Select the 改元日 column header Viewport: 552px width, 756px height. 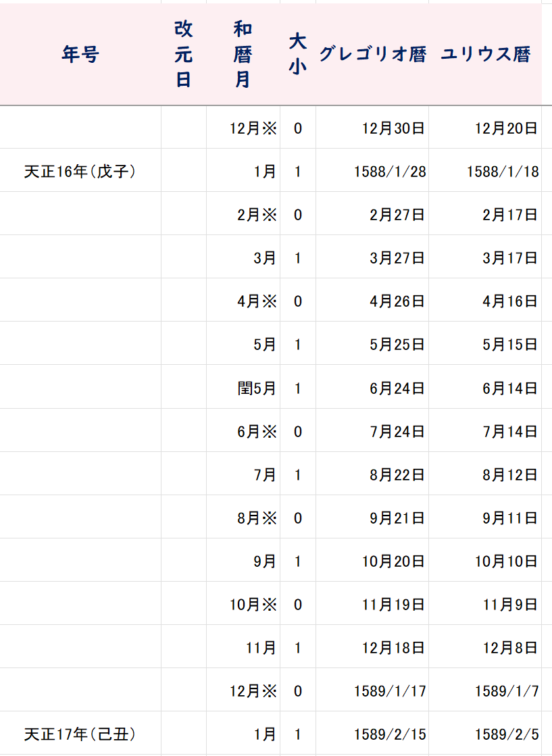point(184,54)
